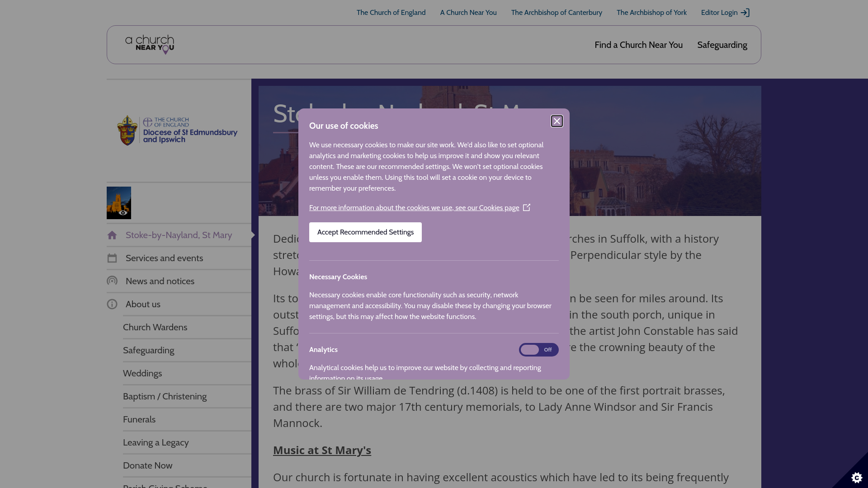
Task: Open Donate Now sidebar link
Action: point(147,465)
